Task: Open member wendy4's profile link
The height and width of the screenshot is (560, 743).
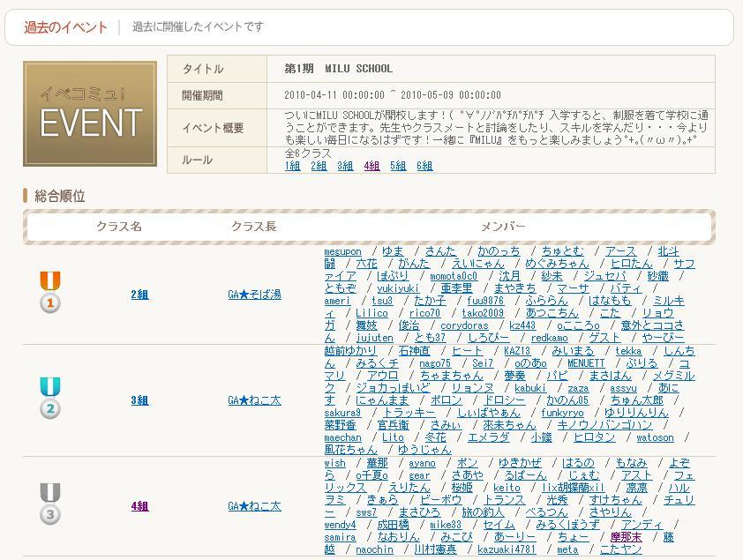Action: [340, 525]
